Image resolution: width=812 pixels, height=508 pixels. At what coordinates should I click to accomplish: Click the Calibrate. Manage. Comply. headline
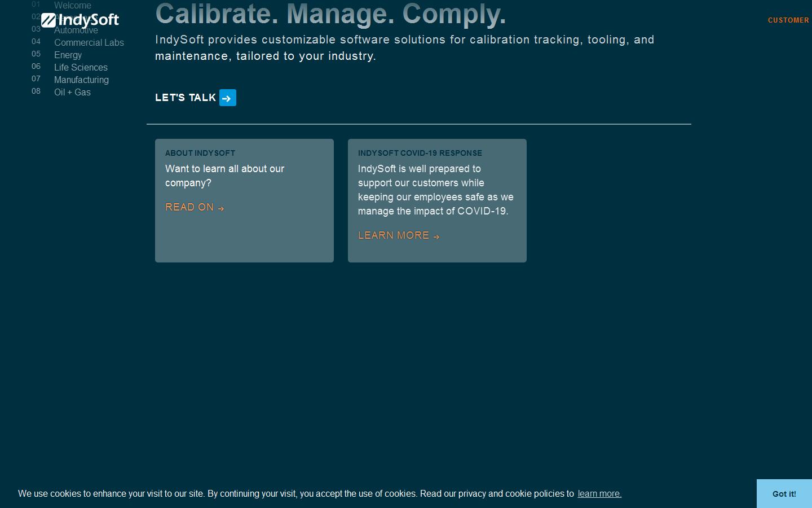(330, 14)
